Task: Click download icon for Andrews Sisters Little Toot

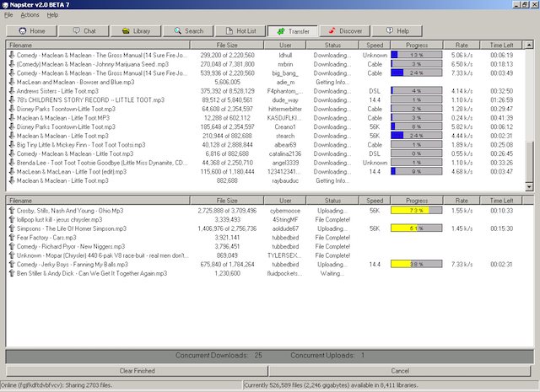Action: (x=12, y=91)
